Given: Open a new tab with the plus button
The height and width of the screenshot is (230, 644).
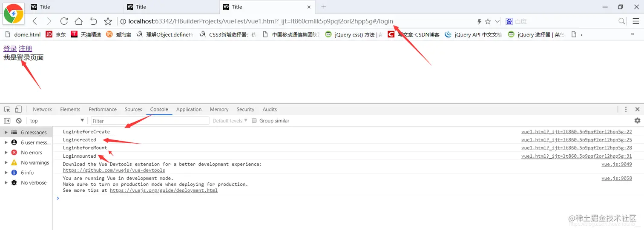Looking at the screenshot, I should [324, 7].
